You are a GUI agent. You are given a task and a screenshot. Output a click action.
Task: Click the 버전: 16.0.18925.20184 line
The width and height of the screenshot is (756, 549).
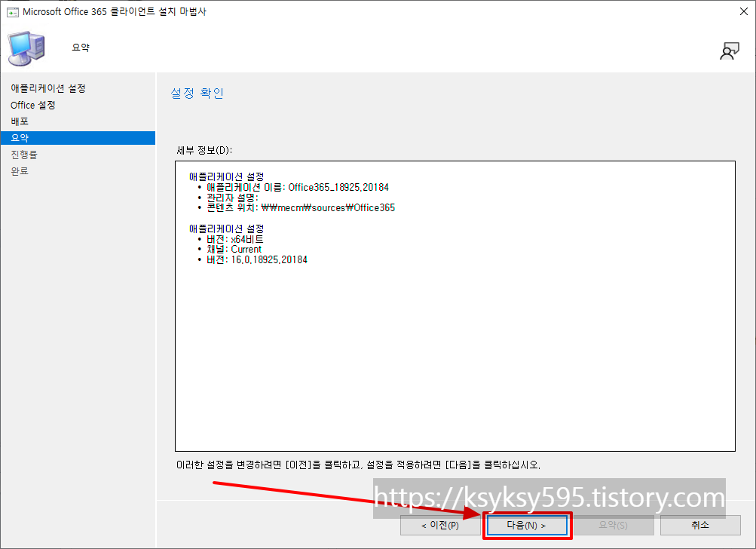(257, 260)
